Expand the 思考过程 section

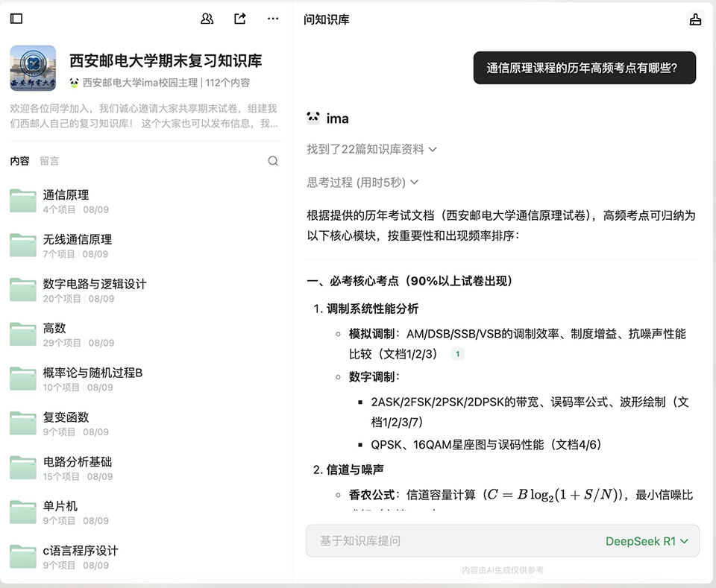pos(362,182)
